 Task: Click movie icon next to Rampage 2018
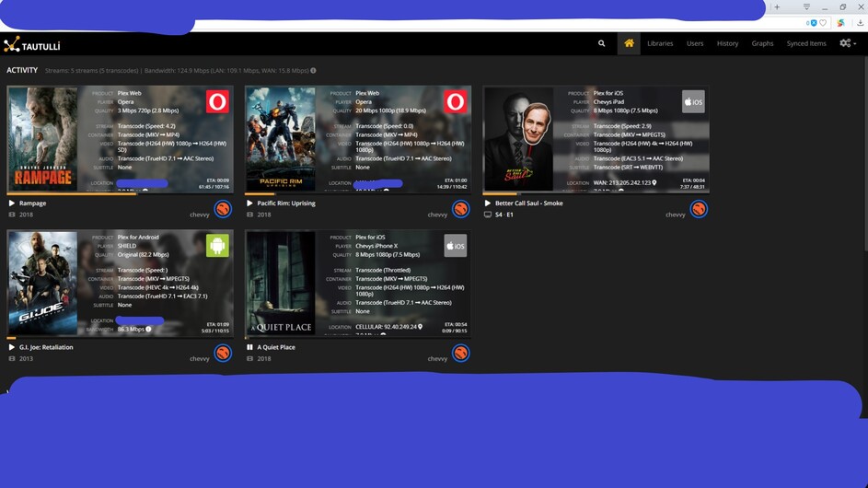12,215
